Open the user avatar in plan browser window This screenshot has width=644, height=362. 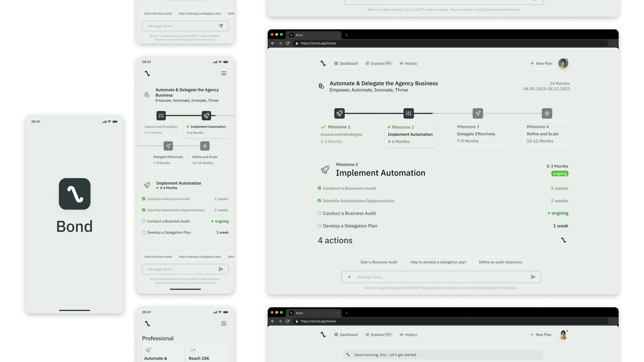tap(563, 64)
